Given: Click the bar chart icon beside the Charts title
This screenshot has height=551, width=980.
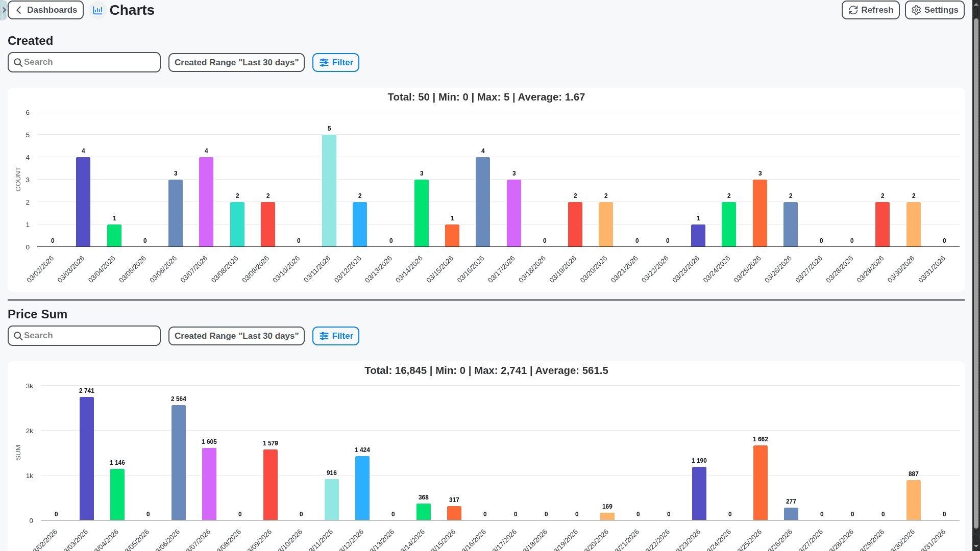Looking at the screenshot, I should click(x=97, y=10).
